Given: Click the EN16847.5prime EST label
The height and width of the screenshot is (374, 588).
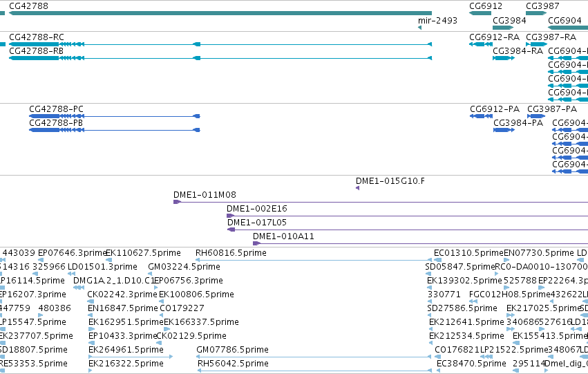Looking at the screenshot, I should (123, 308).
